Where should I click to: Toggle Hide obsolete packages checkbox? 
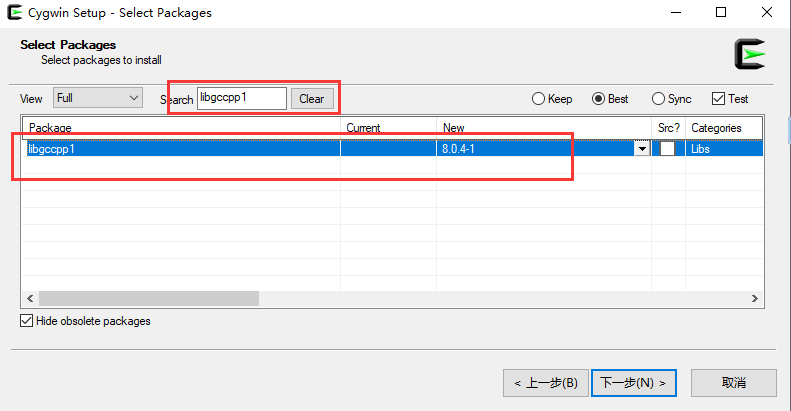[85, 321]
